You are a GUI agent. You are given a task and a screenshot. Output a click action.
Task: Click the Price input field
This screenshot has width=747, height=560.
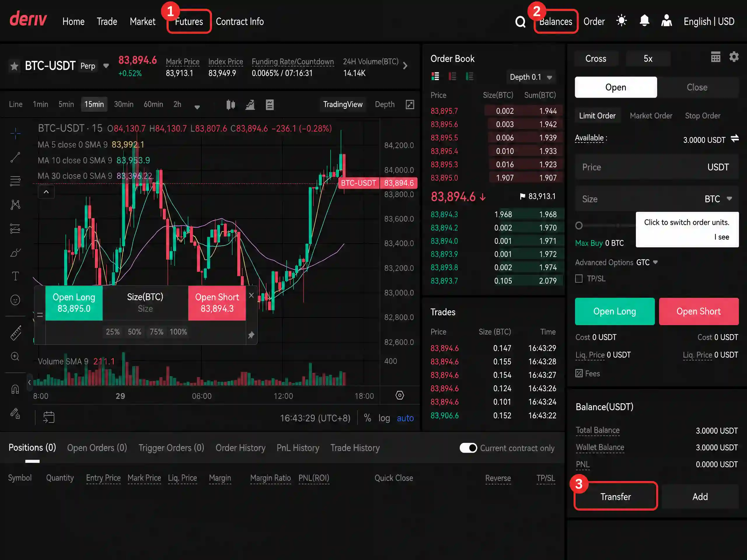point(657,167)
